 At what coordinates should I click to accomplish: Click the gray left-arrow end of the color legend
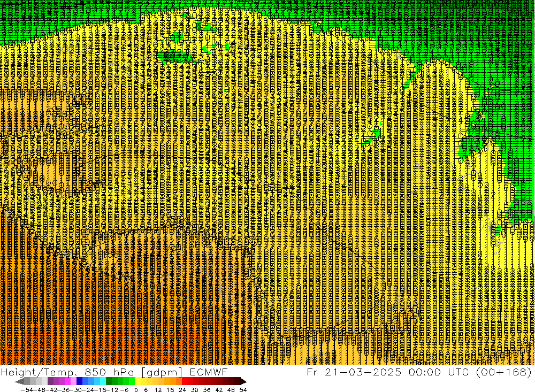[19, 381]
